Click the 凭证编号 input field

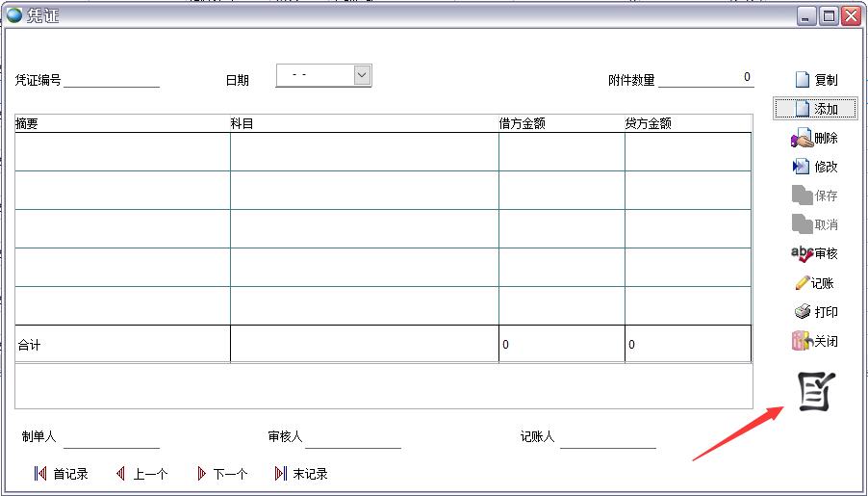(111, 79)
